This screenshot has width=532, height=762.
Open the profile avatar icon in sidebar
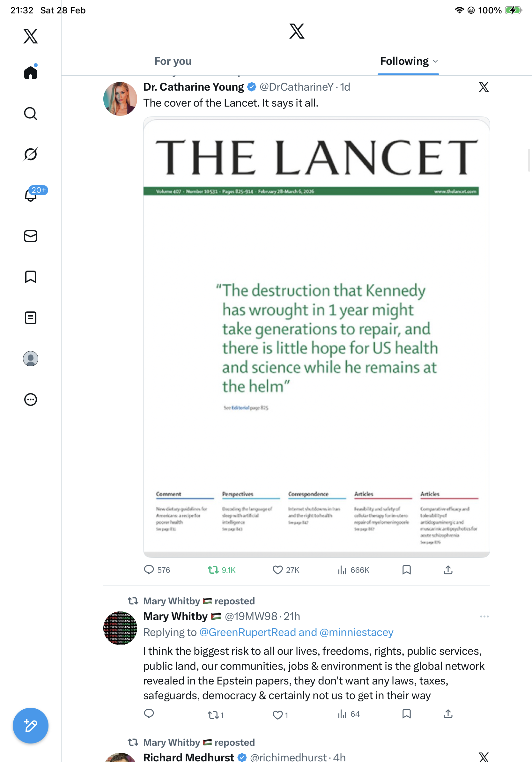coord(31,359)
